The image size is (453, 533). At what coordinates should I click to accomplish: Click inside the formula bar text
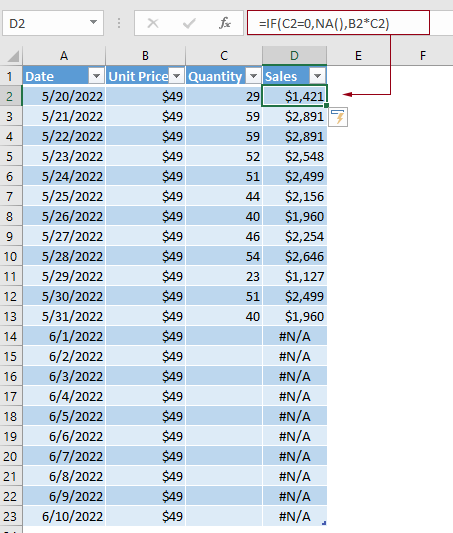click(x=324, y=23)
